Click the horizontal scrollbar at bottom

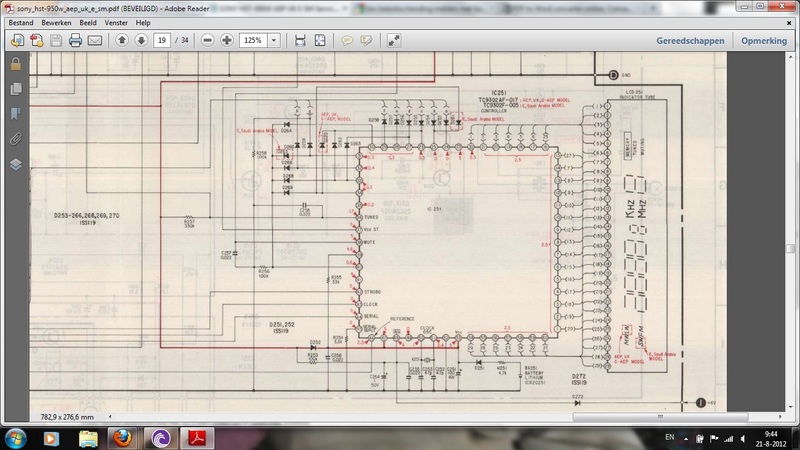click(x=400, y=415)
